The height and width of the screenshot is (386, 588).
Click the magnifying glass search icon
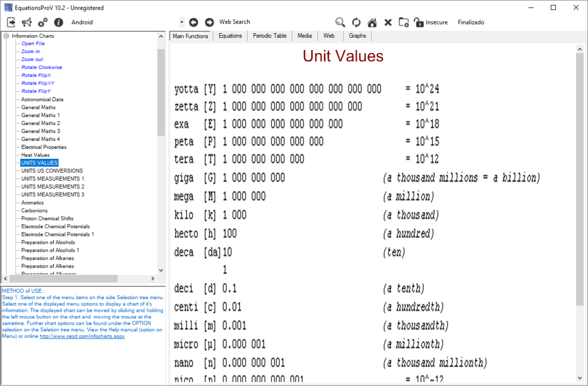coord(341,22)
